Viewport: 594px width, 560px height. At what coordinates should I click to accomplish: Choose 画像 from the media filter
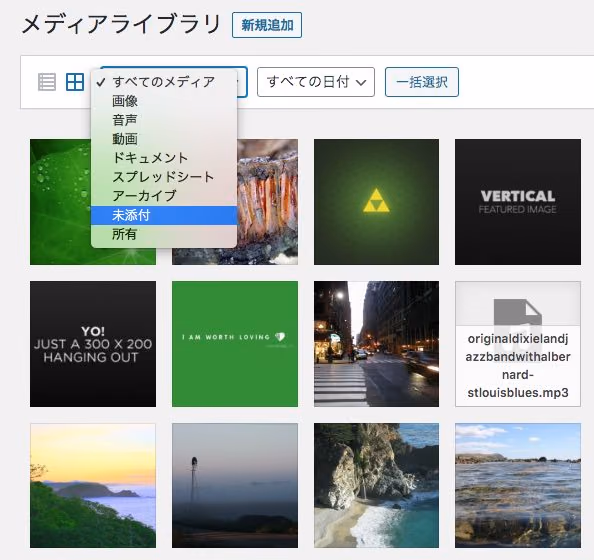[164, 101]
